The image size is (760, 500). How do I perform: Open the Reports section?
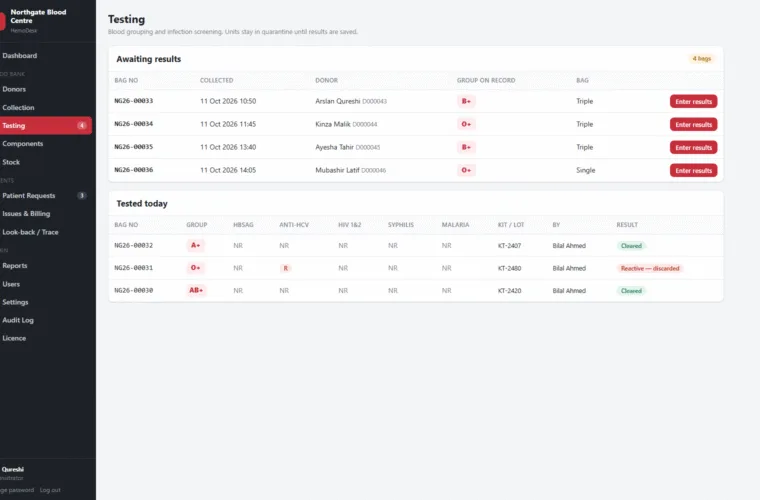pyautogui.click(x=15, y=266)
